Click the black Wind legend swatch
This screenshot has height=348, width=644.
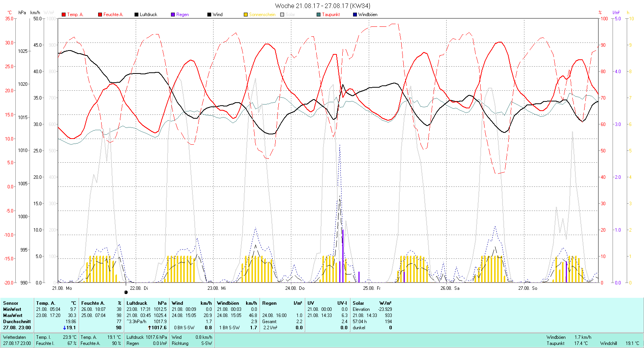tap(209, 15)
